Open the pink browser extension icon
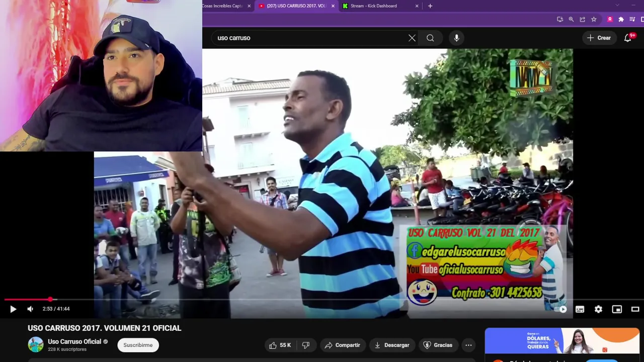Image resolution: width=644 pixels, height=362 pixels. (x=610, y=19)
